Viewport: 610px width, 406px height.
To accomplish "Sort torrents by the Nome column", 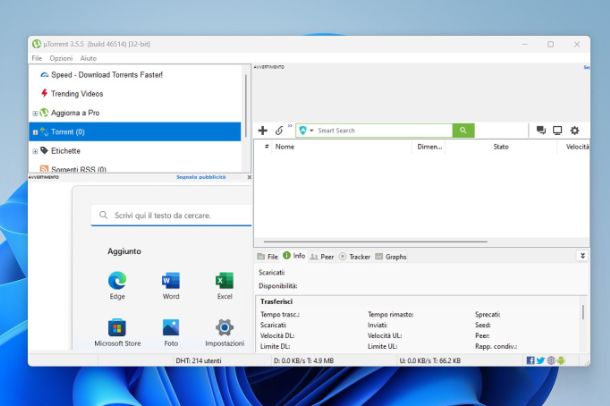I will pyautogui.click(x=285, y=147).
